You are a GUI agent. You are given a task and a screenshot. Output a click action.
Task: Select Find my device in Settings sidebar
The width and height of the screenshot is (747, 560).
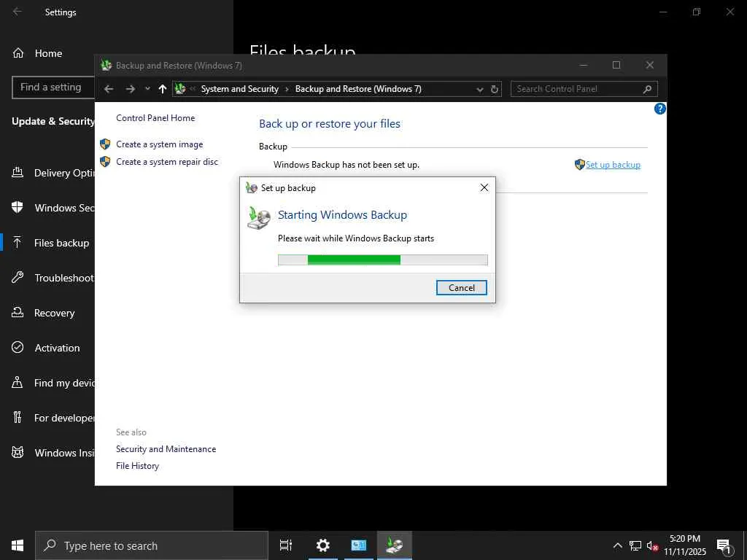tap(53, 383)
